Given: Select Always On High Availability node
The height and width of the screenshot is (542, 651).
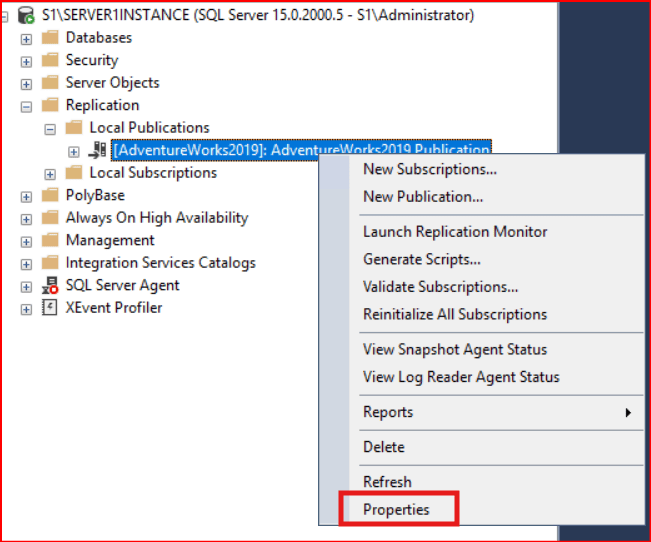Looking at the screenshot, I should (x=156, y=218).
